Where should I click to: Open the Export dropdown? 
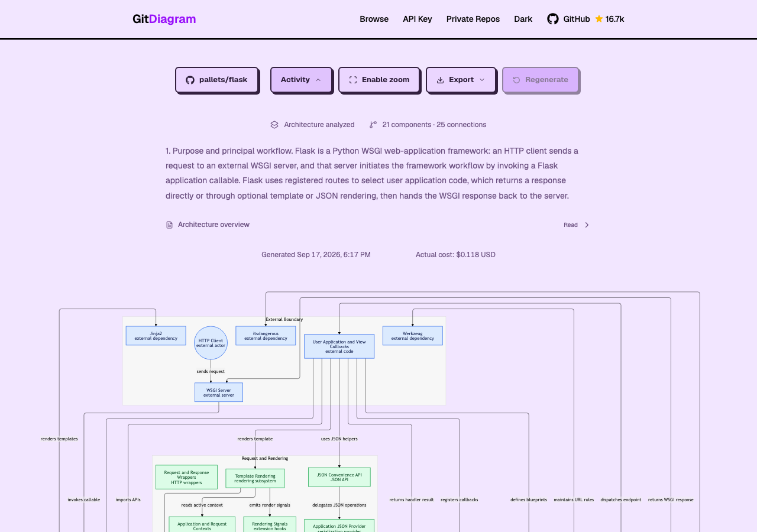pyautogui.click(x=461, y=80)
